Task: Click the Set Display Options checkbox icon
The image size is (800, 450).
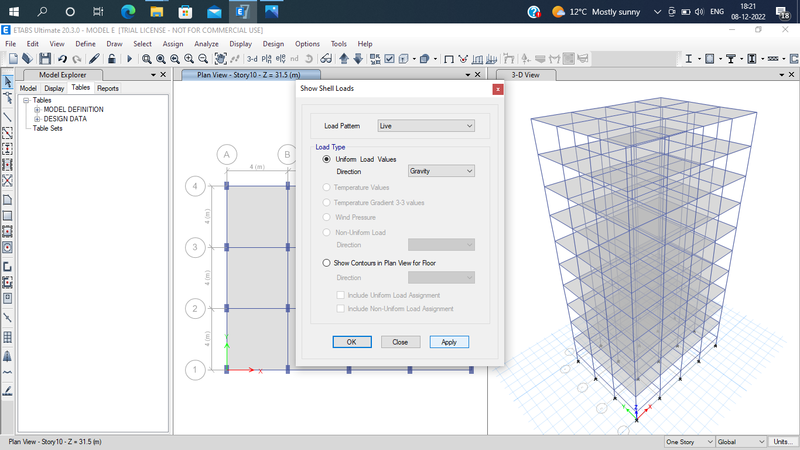Action: pyautogui.click(x=389, y=59)
